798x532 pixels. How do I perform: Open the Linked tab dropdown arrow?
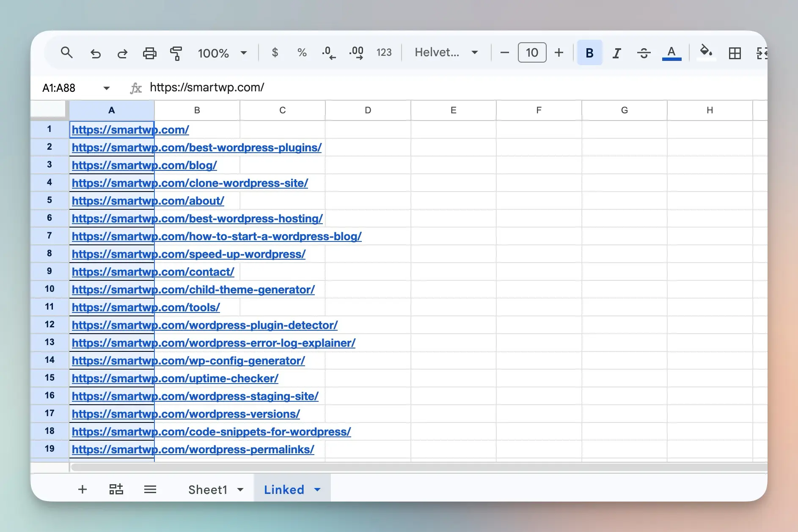317,490
